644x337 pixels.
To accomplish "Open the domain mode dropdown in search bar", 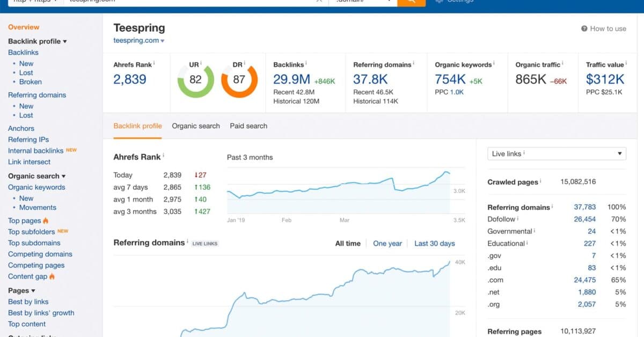I will [x=363, y=2].
